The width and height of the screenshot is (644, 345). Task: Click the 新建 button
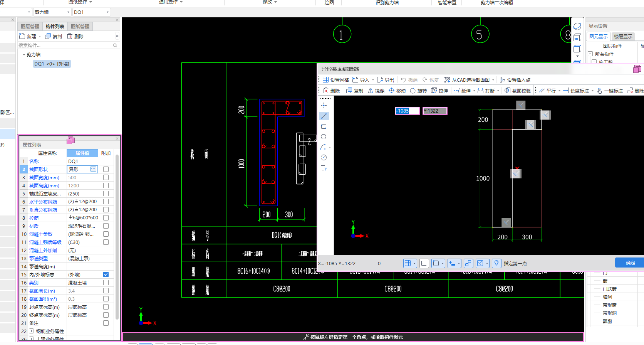click(x=28, y=36)
